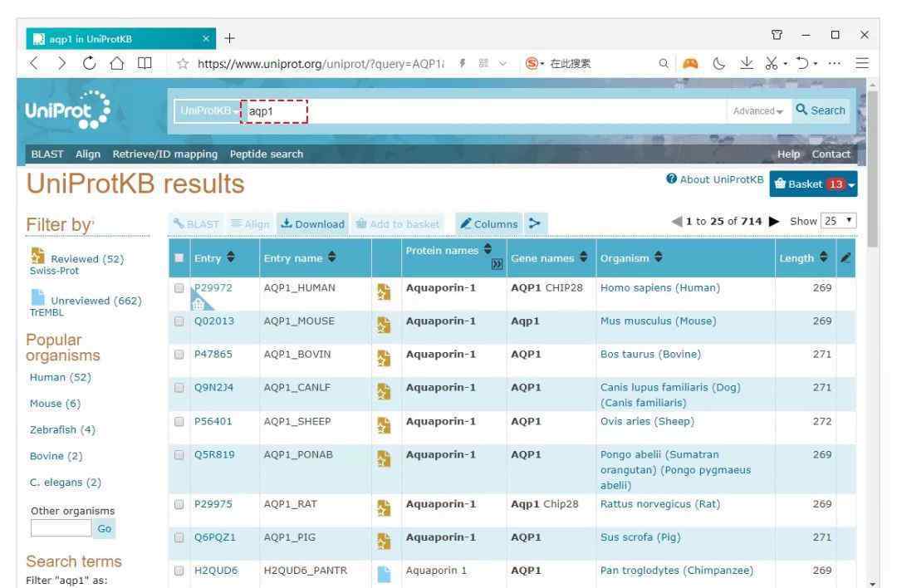Sort by the Entry name column arrows
897x588 pixels.
point(331,257)
